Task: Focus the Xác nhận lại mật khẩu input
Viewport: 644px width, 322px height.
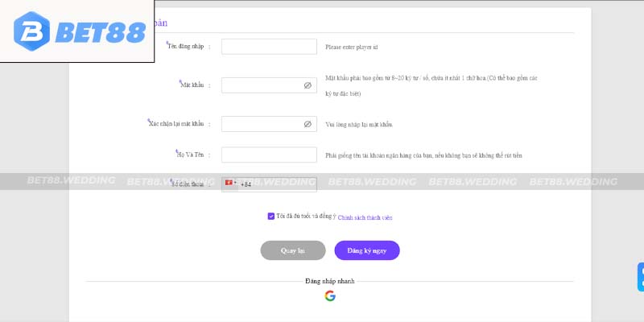Action: (x=269, y=124)
